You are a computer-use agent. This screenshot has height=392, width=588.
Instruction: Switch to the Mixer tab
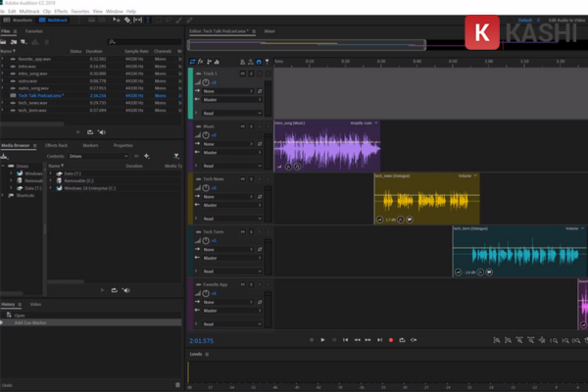tap(269, 31)
